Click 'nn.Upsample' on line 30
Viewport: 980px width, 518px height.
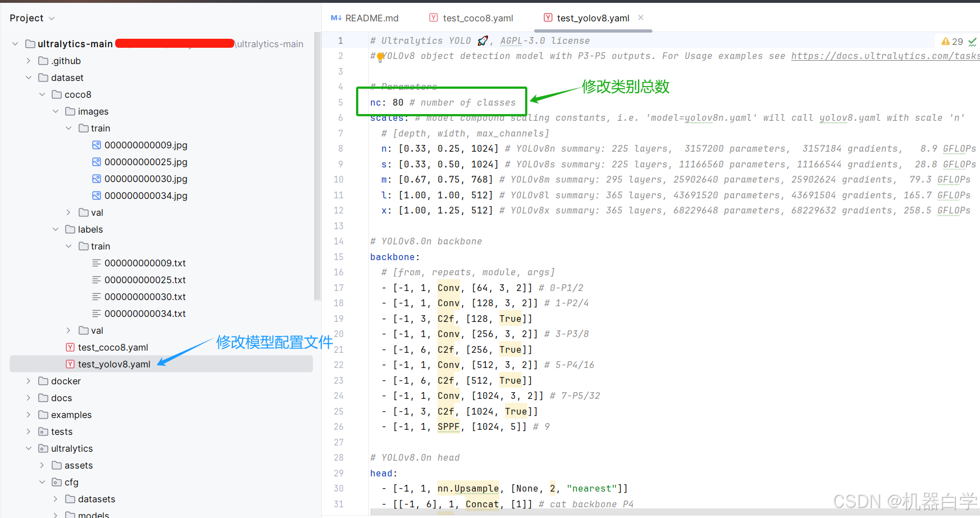pos(468,489)
